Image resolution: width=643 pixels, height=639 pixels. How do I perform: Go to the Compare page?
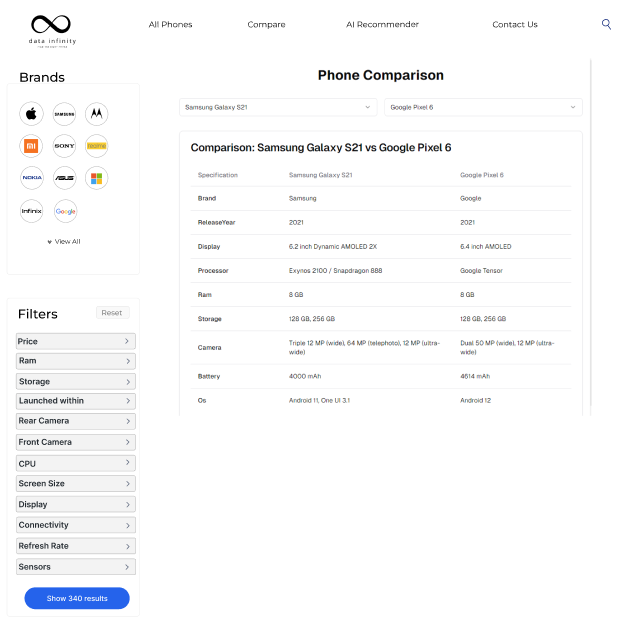[x=266, y=25]
